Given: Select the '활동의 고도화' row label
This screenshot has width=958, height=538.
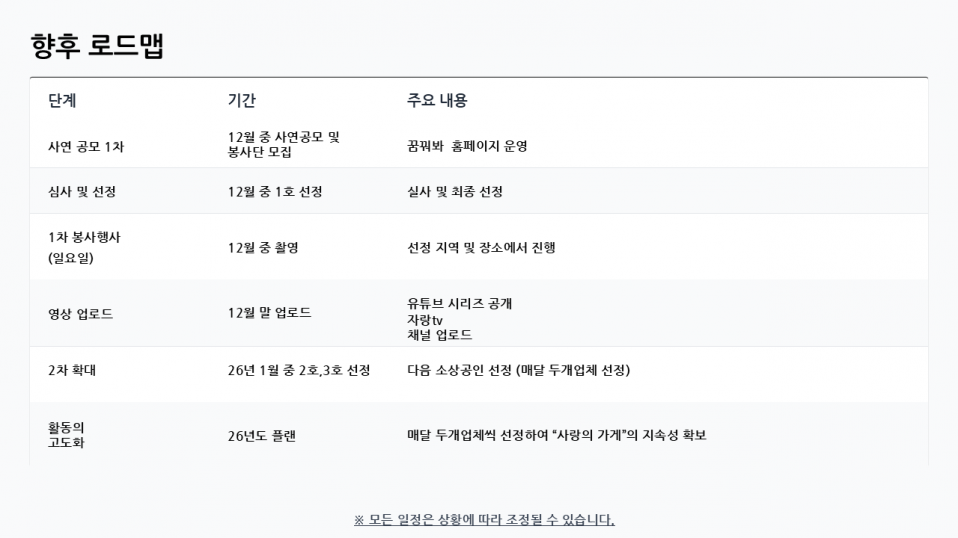Looking at the screenshot, I should pos(66,435).
